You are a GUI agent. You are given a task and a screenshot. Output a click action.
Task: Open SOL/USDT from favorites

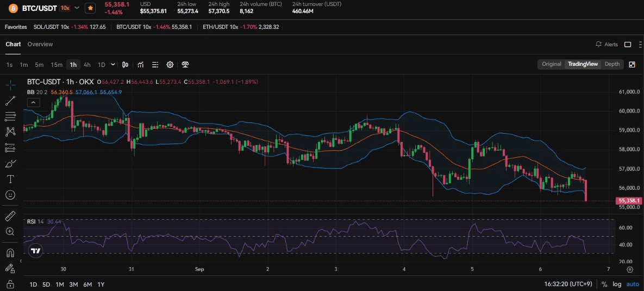coord(70,27)
